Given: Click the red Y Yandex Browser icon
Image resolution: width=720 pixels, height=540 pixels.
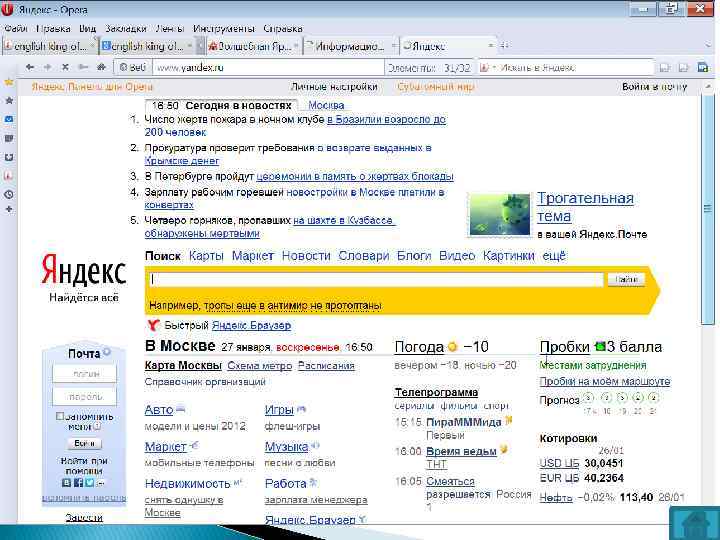Looking at the screenshot, I should click(153, 325).
